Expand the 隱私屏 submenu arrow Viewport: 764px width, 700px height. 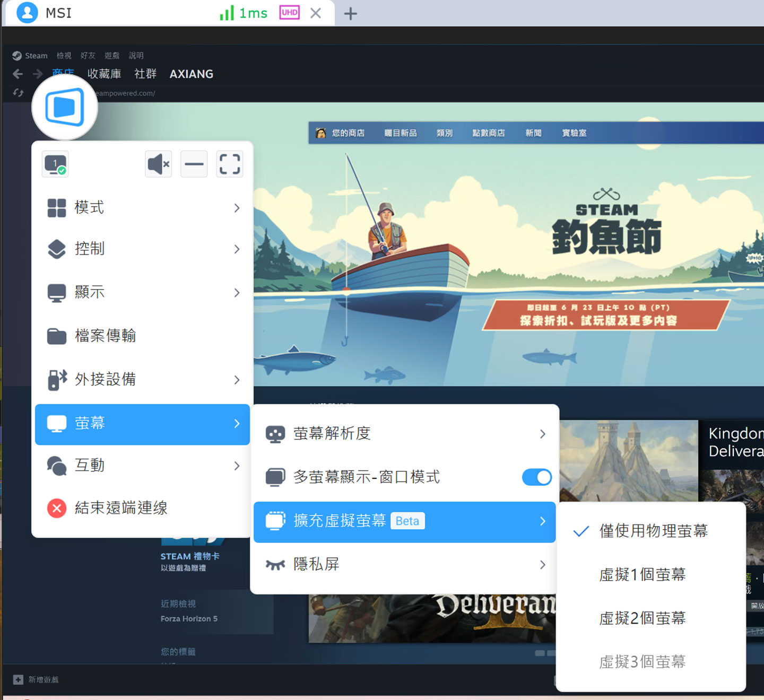543,565
